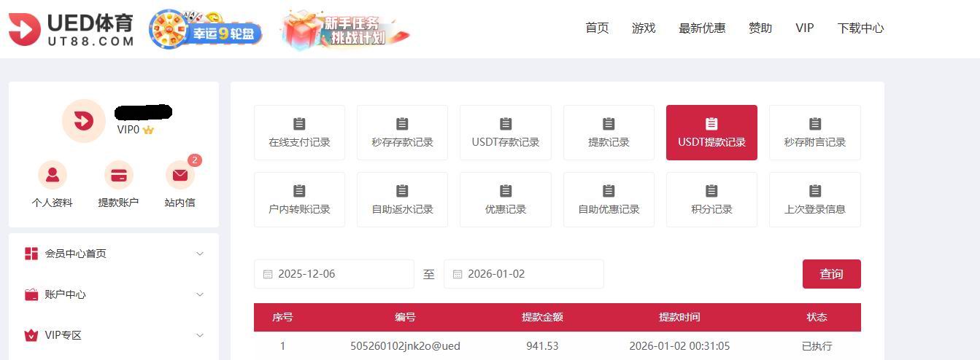Open the 积分记录 tab

click(x=711, y=200)
